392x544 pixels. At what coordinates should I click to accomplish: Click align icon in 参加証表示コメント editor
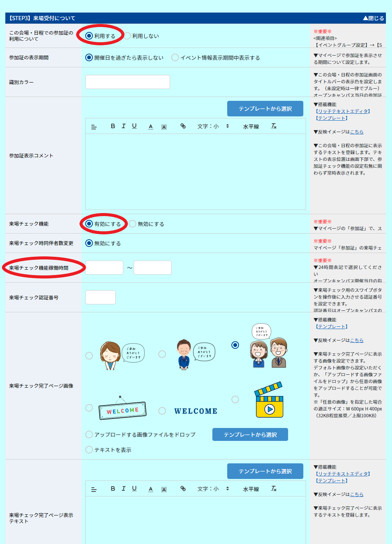[94, 127]
